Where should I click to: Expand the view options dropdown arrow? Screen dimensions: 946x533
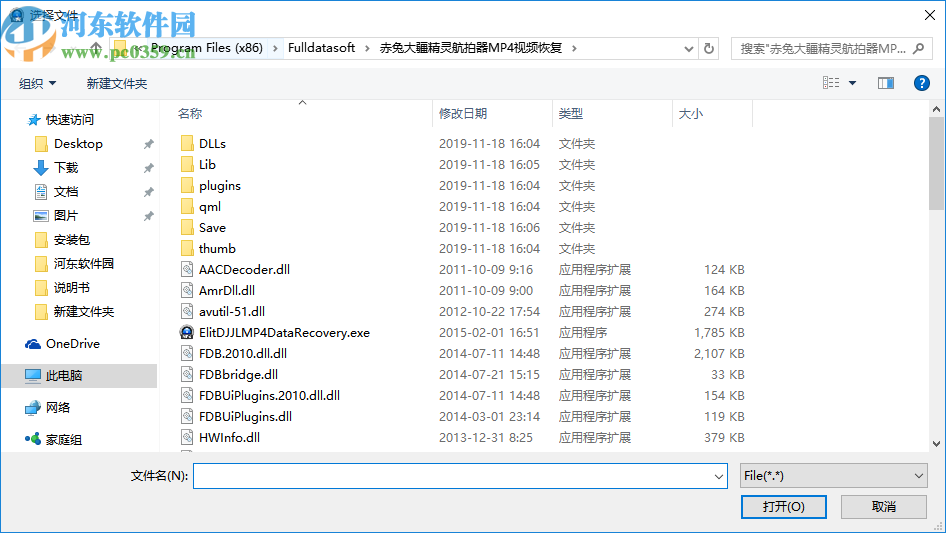852,83
